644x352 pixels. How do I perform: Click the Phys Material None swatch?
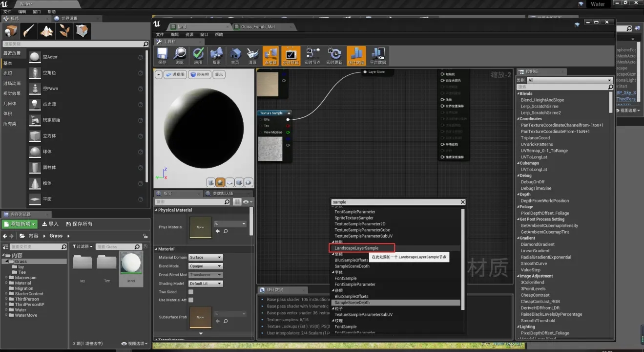pos(200,227)
